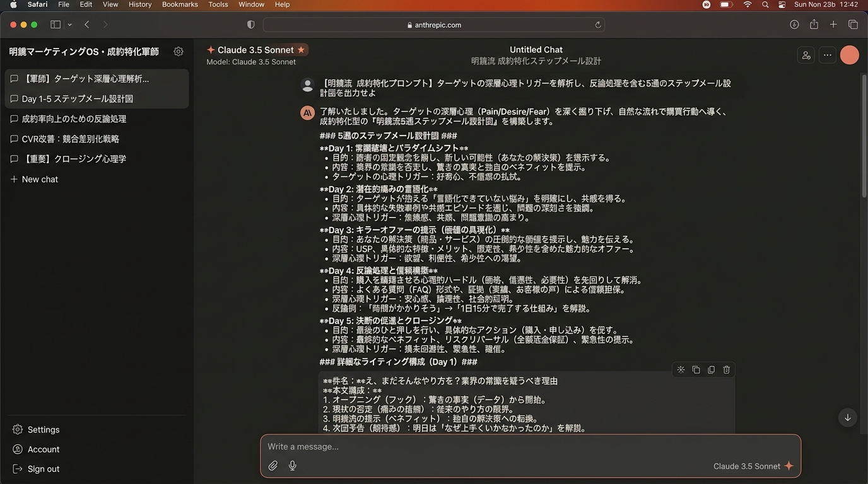Image resolution: width=868 pixels, height=484 pixels.
Task: Click the first copy icon above code block
Action: pos(696,370)
